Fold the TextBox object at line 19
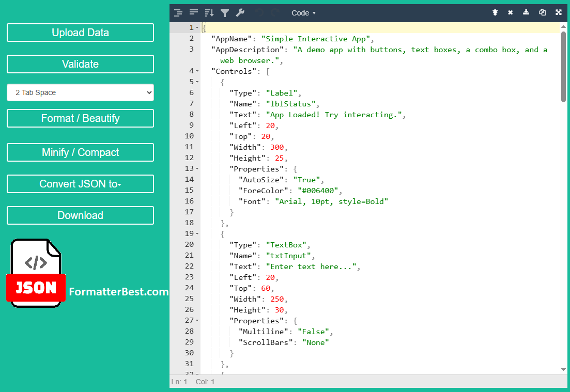The image size is (570, 392). tap(197, 234)
